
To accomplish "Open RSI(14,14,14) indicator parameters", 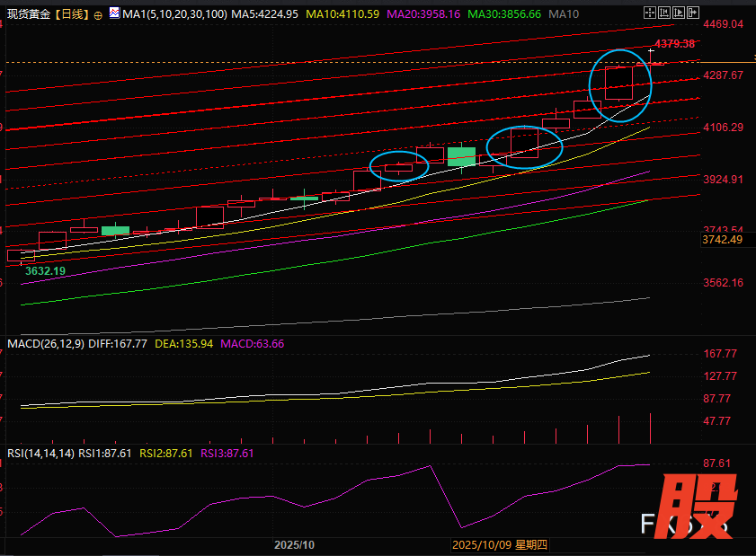I will coord(40,454).
